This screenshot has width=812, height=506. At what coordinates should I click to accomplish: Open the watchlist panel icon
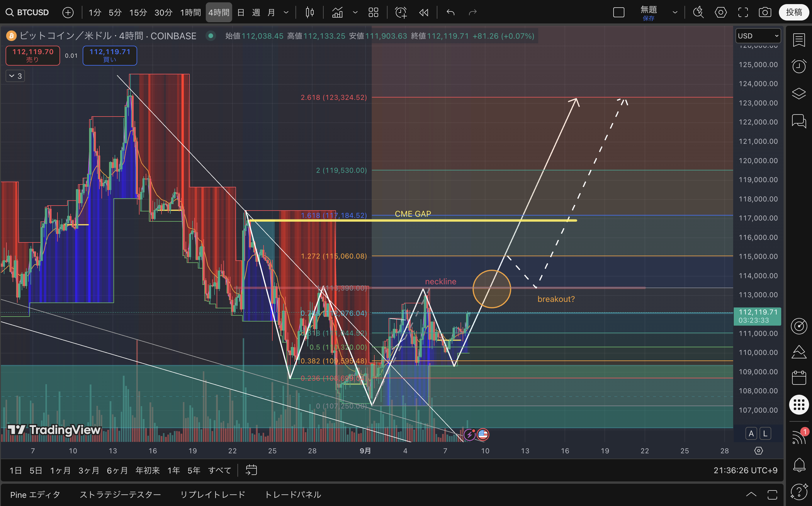point(799,40)
